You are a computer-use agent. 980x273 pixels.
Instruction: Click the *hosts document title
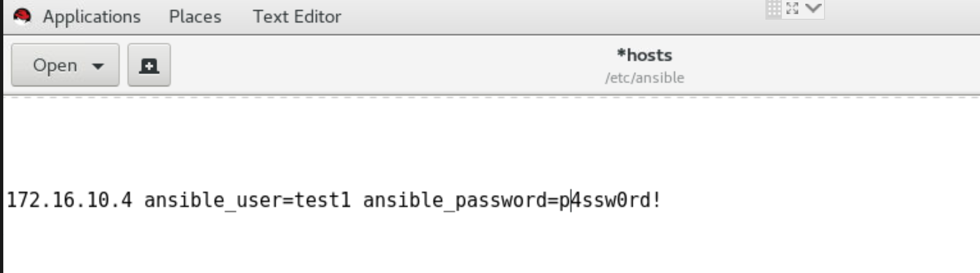[644, 55]
